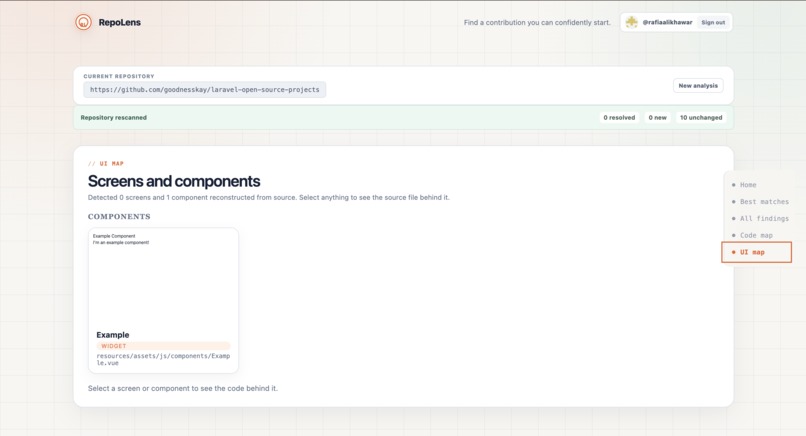
Task: Open the @rafiaalikhawar user avatar
Action: click(x=631, y=22)
